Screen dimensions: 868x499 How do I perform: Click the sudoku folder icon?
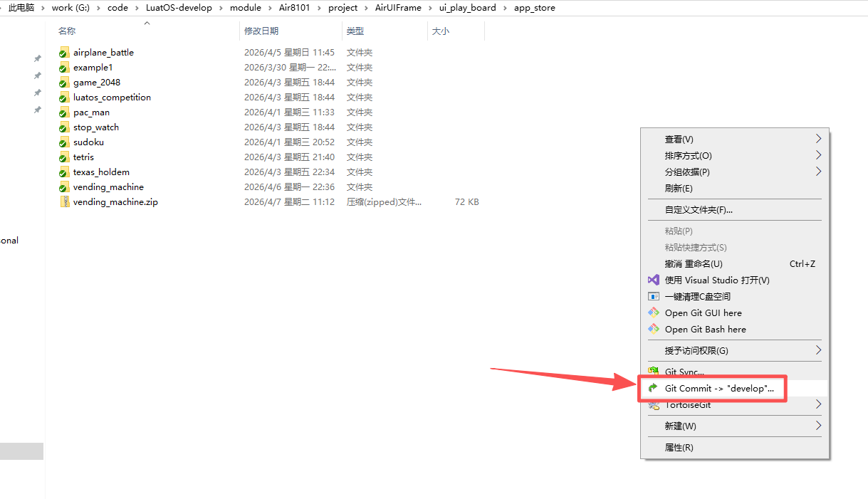click(64, 142)
